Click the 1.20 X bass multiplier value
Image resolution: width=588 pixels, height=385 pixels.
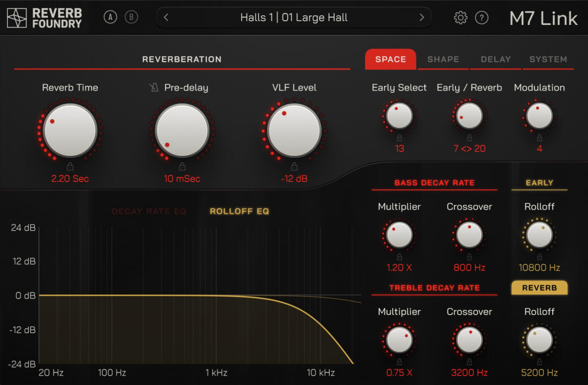click(399, 268)
